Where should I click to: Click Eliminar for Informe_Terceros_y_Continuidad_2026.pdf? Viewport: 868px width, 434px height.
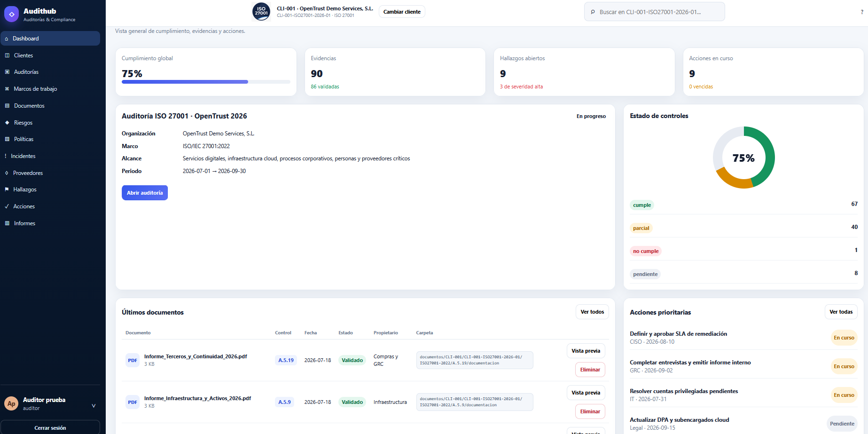pos(590,370)
